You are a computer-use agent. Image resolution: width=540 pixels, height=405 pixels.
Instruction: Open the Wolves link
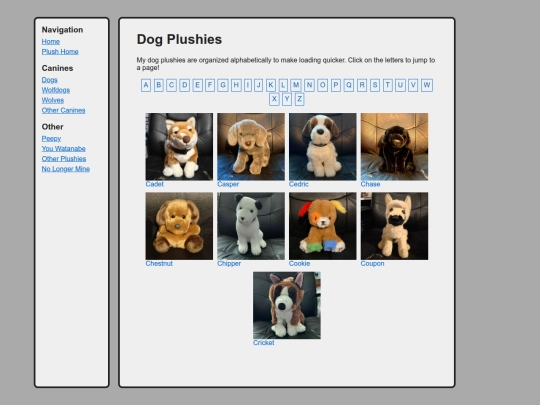pyautogui.click(x=53, y=100)
